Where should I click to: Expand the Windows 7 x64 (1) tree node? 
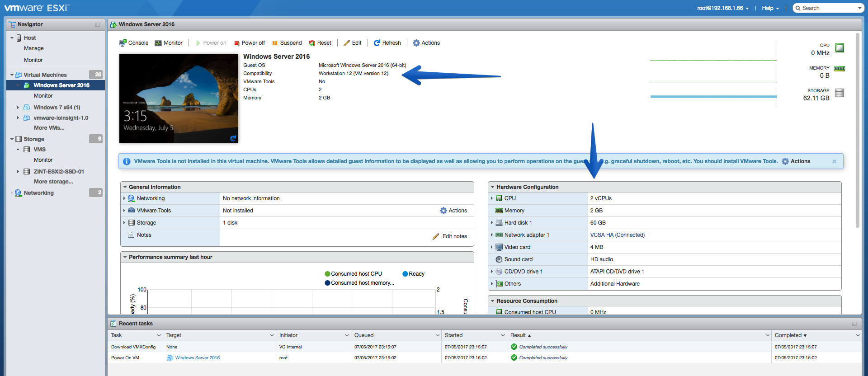click(x=18, y=108)
